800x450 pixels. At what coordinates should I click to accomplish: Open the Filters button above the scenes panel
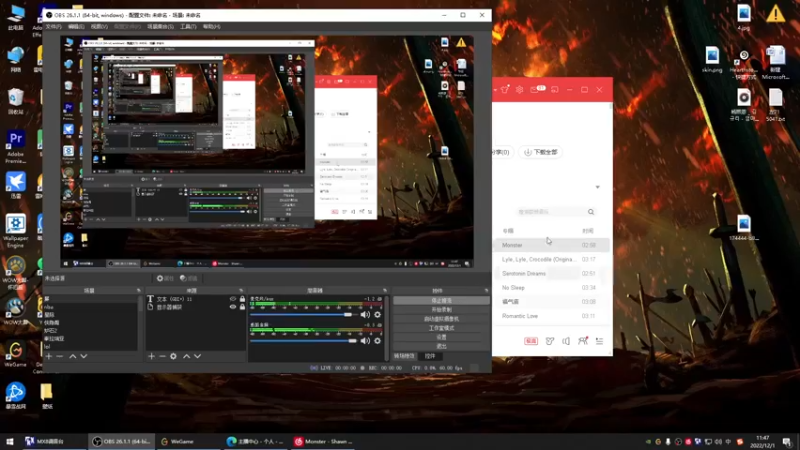click(x=189, y=279)
